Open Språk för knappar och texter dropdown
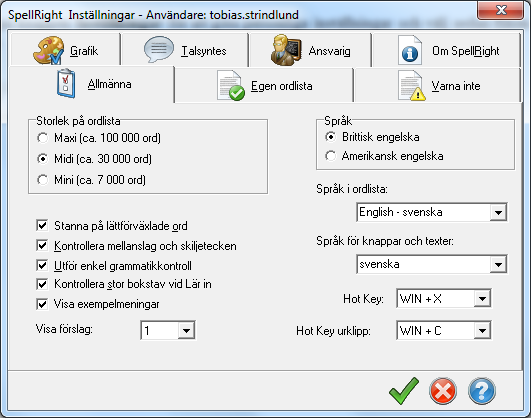531x418 pixels. pos(498,264)
